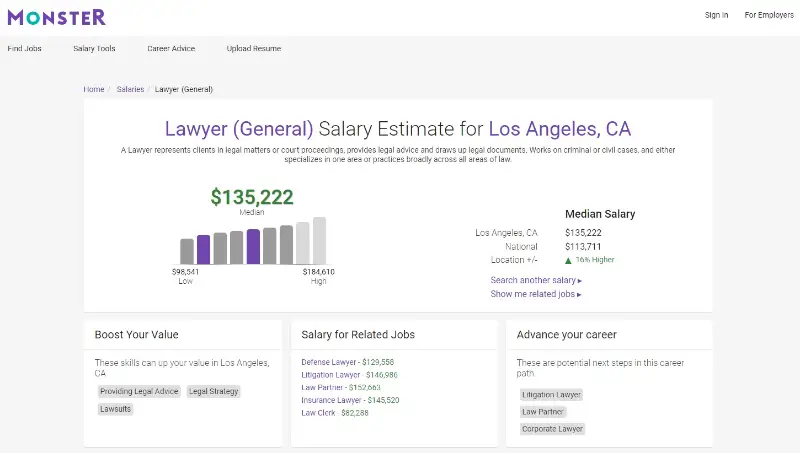Screen dimensions: 800x453
Task: Click the Lawyer (General) title link
Action: (x=239, y=129)
